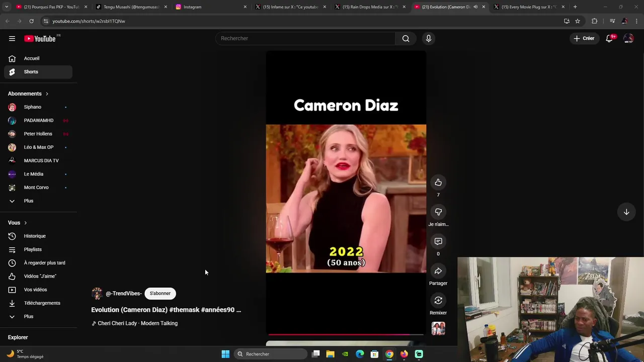Viewport: 644px width, 362px height.
Task: Switch to Every Movie Plug tab
Action: (528, 7)
